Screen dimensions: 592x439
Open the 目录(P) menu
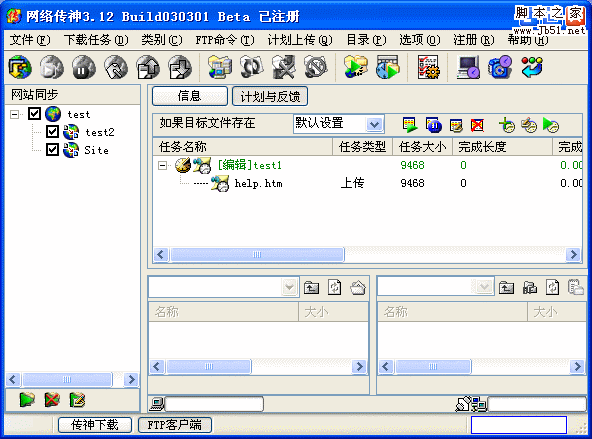[366, 40]
